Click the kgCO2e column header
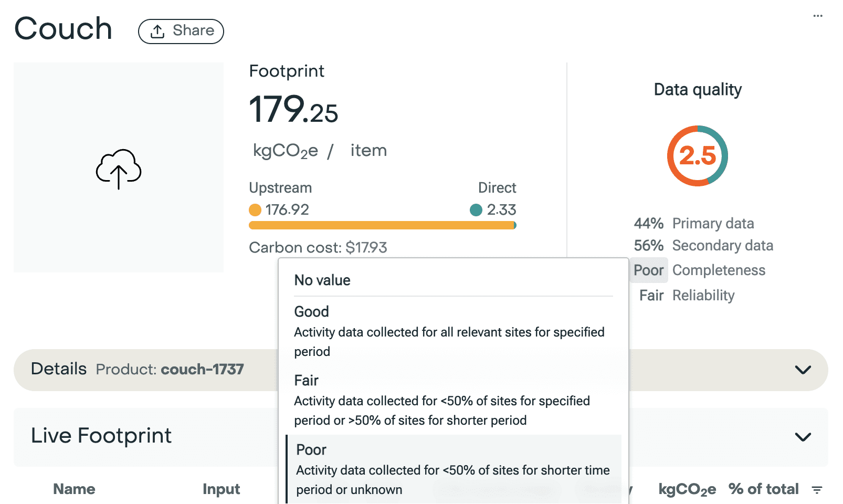The height and width of the screenshot is (504, 843). coord(687,490)
